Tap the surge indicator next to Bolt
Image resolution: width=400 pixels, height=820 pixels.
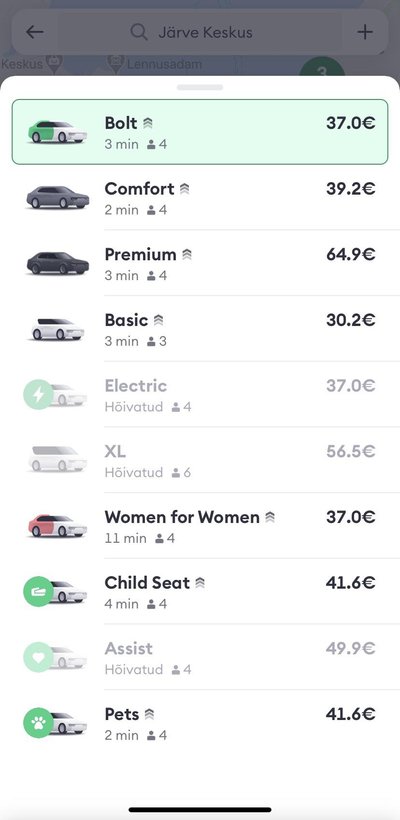[x=148, y=123]
